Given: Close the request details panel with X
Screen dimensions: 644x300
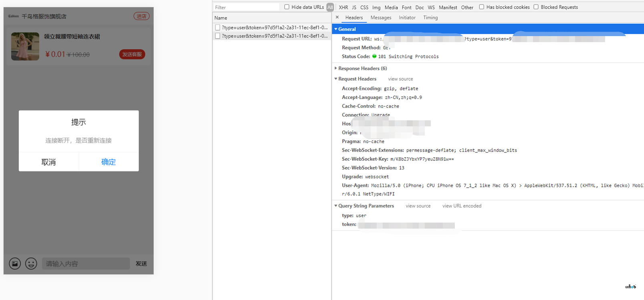Looking at the screenshot, I should 337,17.
